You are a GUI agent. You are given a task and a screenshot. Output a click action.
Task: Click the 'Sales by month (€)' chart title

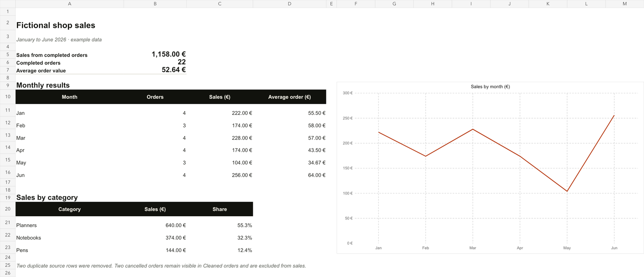(x=490, y=87)
